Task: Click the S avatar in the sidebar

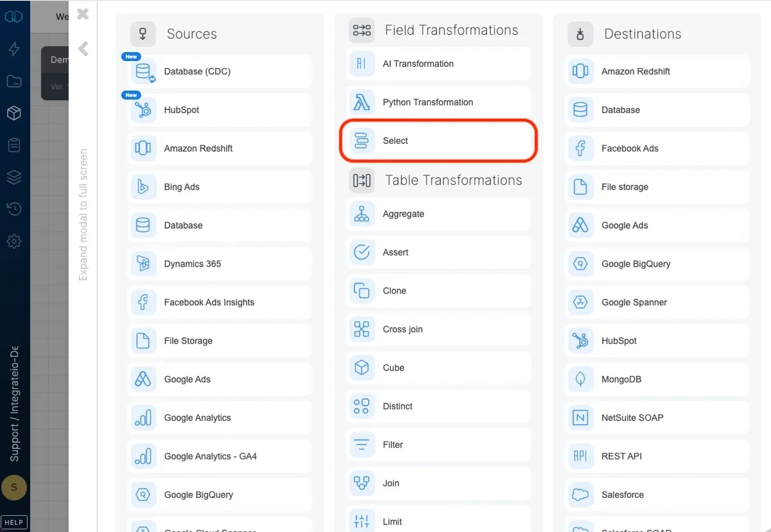Action: click(x=14, y=488)
